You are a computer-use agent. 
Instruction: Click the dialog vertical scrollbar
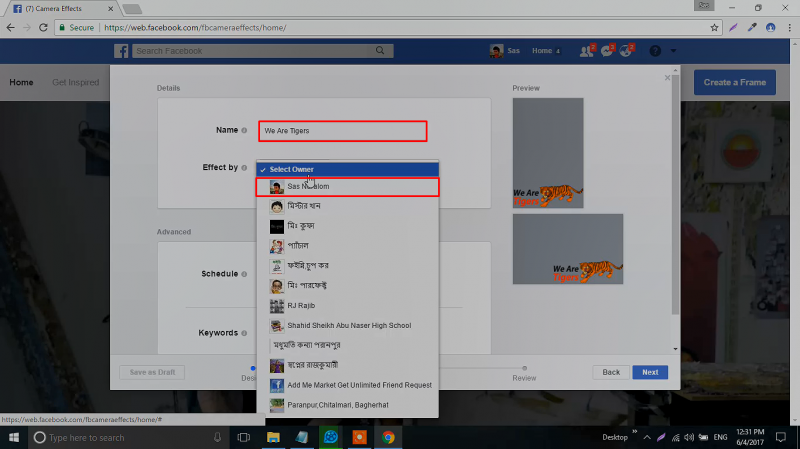click(x=676, y=194)
